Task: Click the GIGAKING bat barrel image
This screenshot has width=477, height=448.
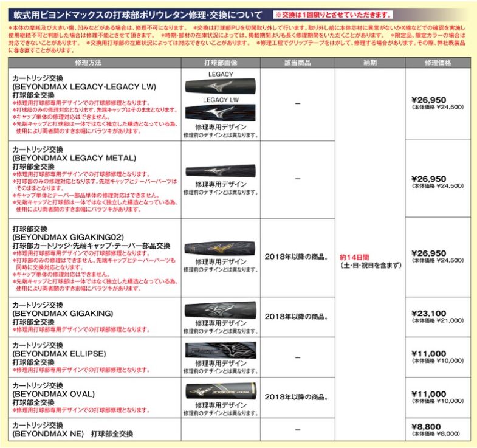Action: point(220,310)
